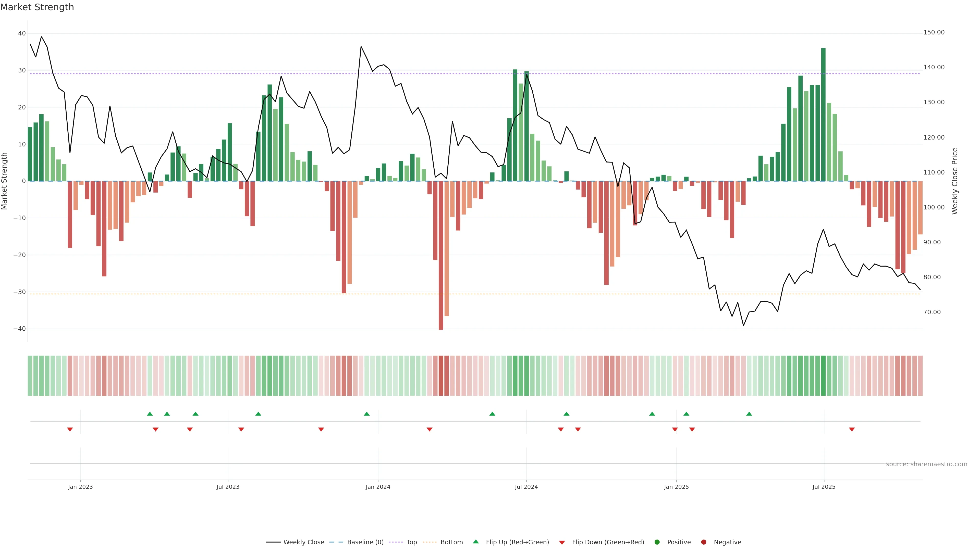Click the Positive green circle legend icon
Viewport: 980px width, 551px height.
657,542
